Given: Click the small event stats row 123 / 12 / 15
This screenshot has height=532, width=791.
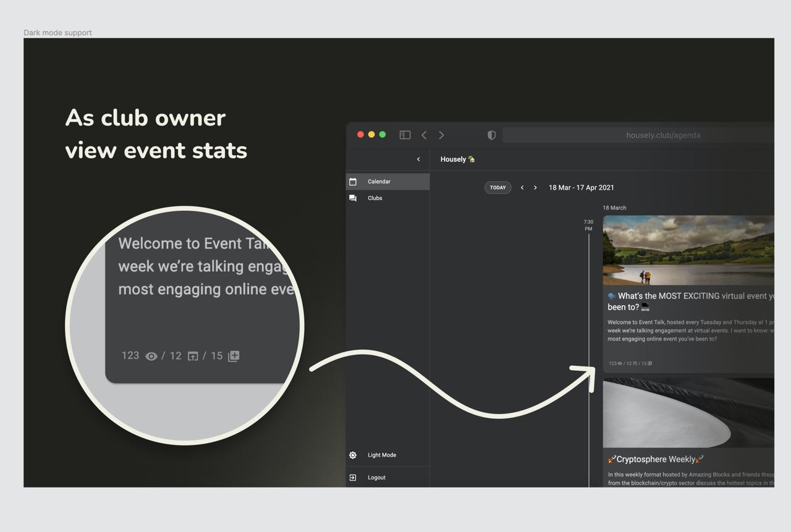Looking at the screenshot, I should click(x=630, y=363).
